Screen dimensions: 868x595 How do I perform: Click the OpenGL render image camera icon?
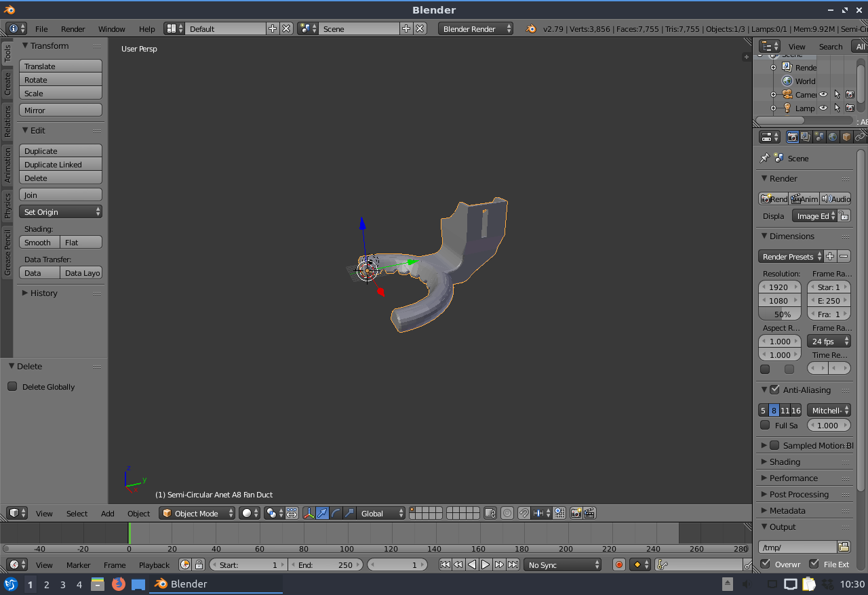click(x=576, y=513)
